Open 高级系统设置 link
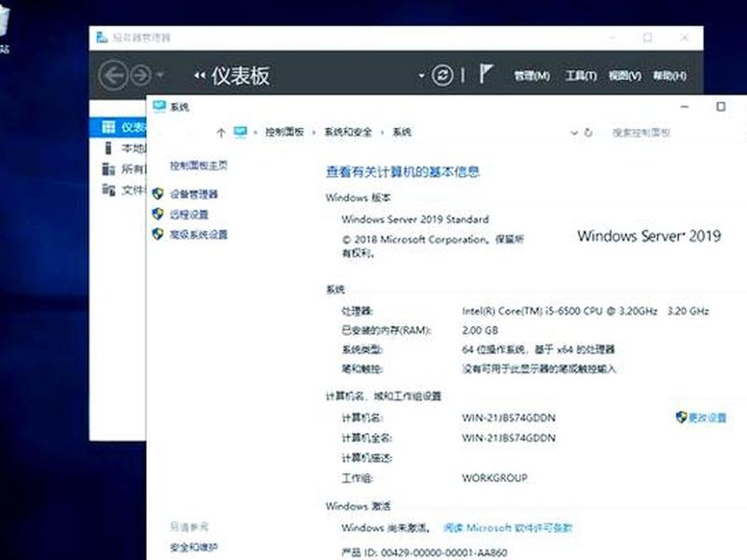The width and height of the screenshot is (747, 560). point(199,234)
